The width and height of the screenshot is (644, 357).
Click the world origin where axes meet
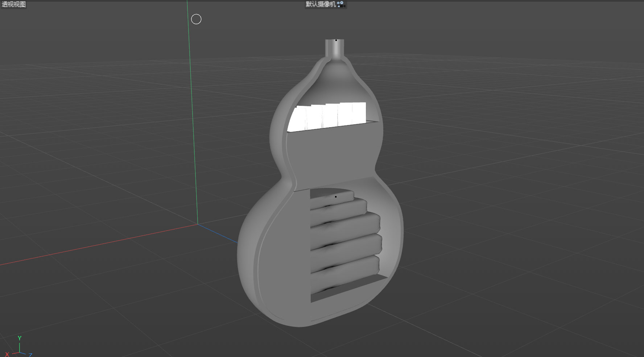click(x=198, y=224)
